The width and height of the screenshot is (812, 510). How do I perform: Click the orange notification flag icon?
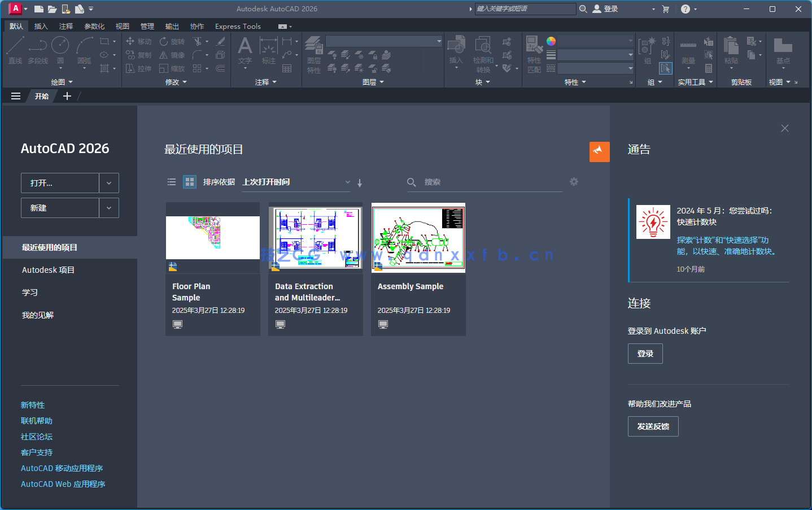[x=599, y=151]
